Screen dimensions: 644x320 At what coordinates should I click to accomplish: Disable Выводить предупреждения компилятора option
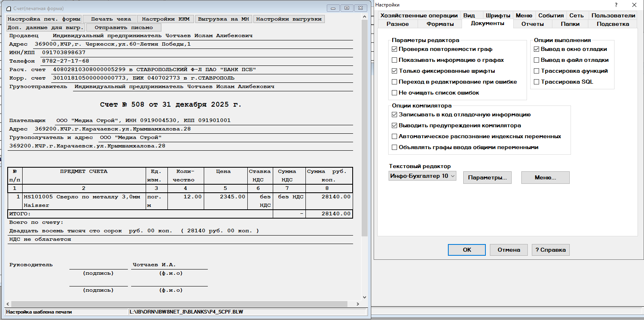point(395,126)
